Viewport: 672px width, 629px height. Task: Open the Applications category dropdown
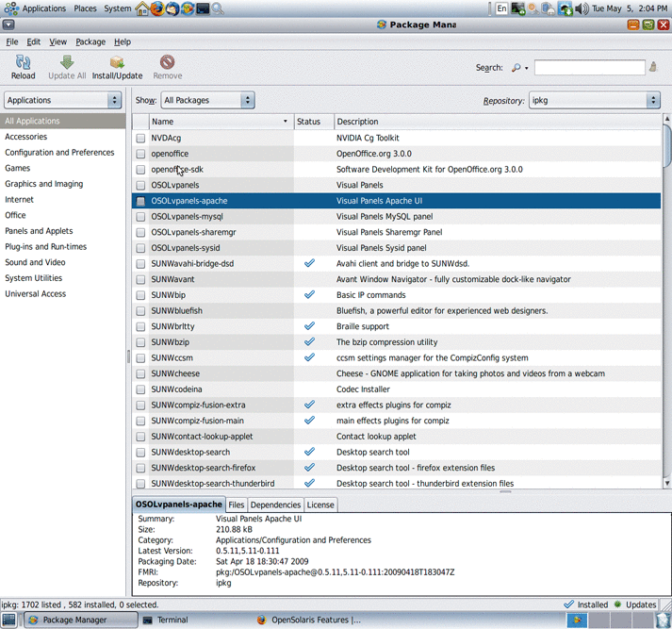click(x=63, y=100)
